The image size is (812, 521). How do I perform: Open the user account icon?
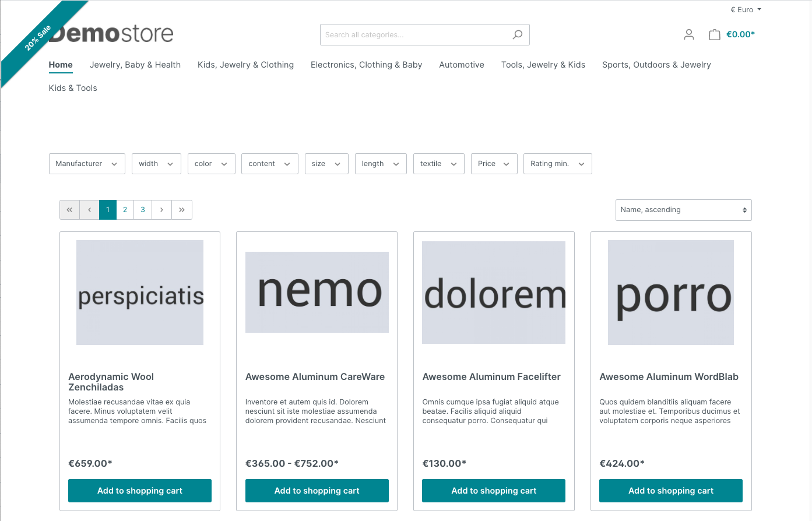(689, 35)
